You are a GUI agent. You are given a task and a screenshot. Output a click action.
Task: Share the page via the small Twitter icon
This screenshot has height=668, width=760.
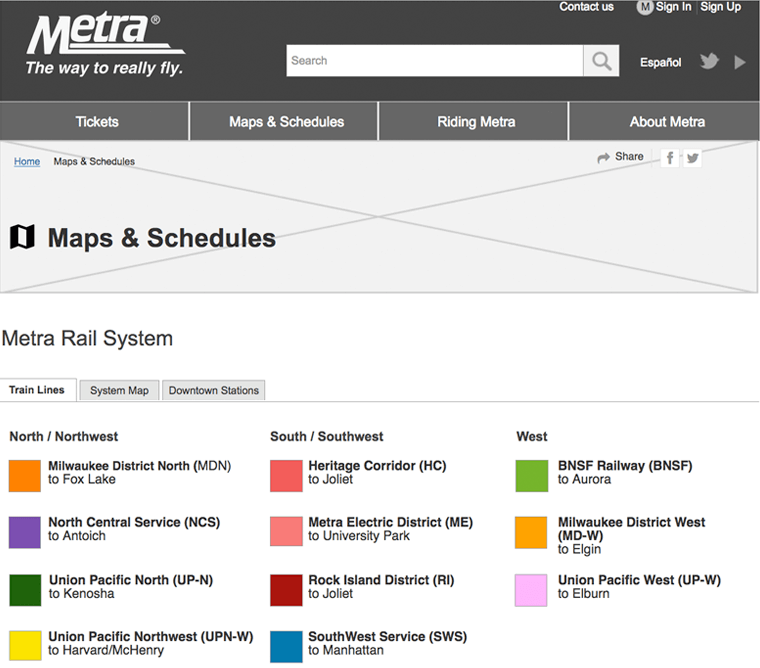click(x=693, y=158)
